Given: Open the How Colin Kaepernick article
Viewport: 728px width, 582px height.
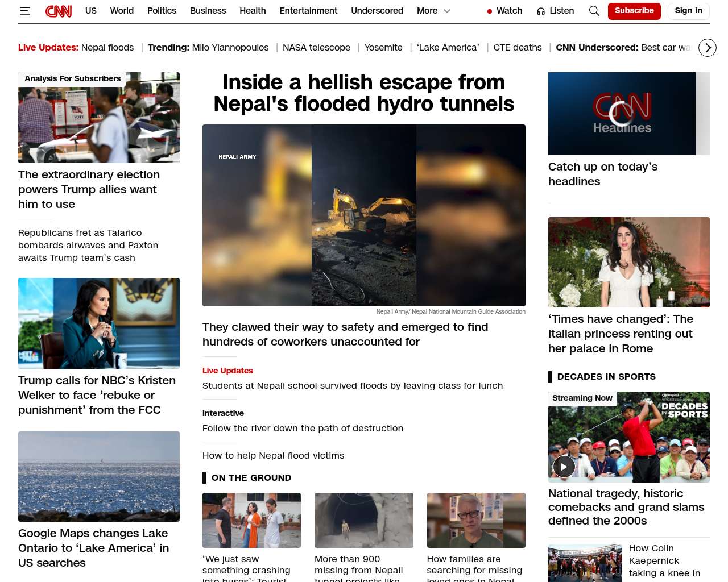Looking at the screenshot, I should coord(664,562).
